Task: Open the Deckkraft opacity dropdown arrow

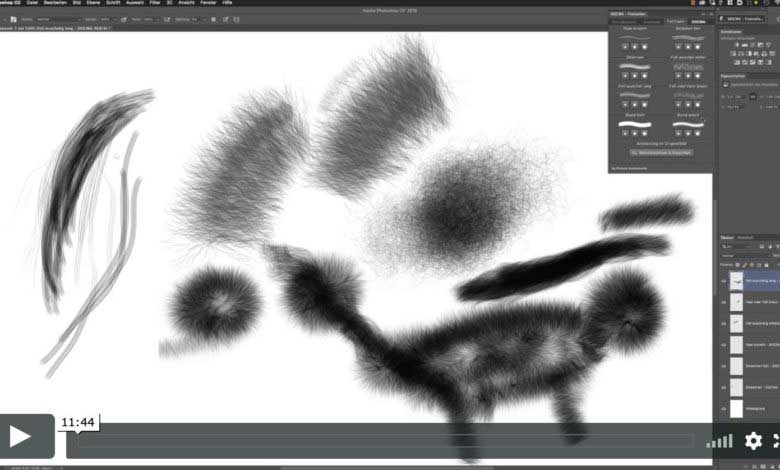Action: tap(115, 19)
